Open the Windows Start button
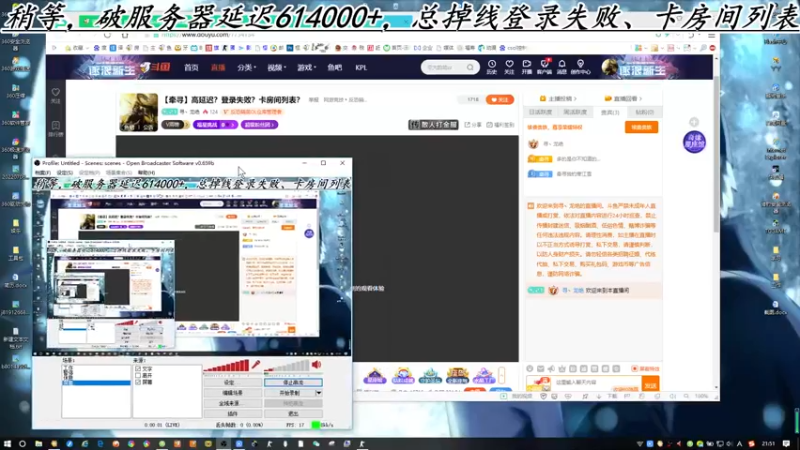The width and height of the screenshot is (800, 450). click(7, 444)
